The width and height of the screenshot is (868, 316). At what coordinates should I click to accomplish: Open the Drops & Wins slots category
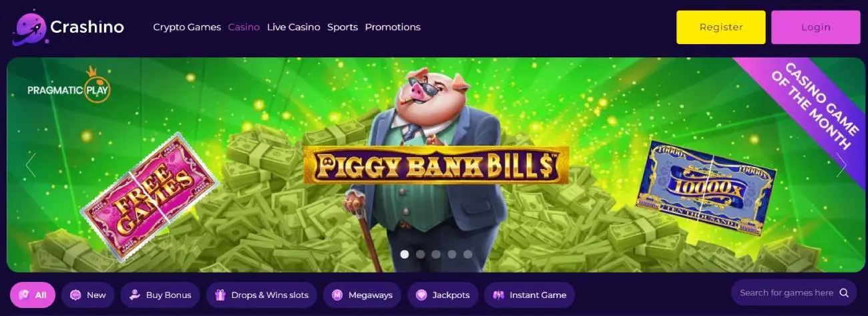pyautogui.click(x=262, y=295)
